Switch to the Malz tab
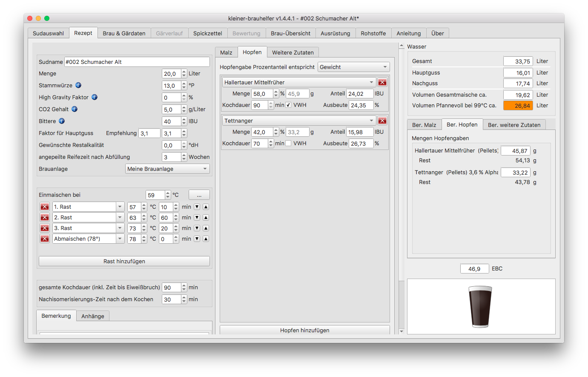588x377 pixels. coord(226,52)
